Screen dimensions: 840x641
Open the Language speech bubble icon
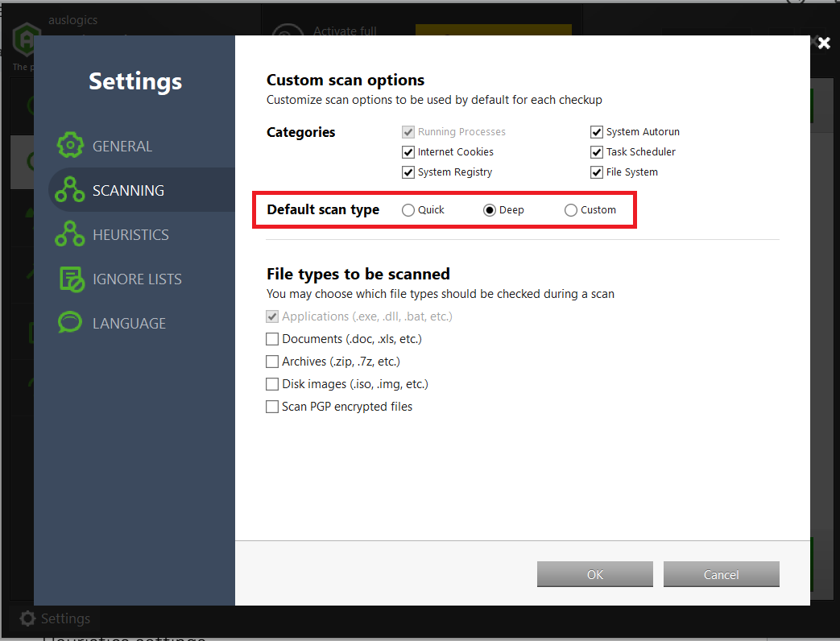click(x=70, y=322)
